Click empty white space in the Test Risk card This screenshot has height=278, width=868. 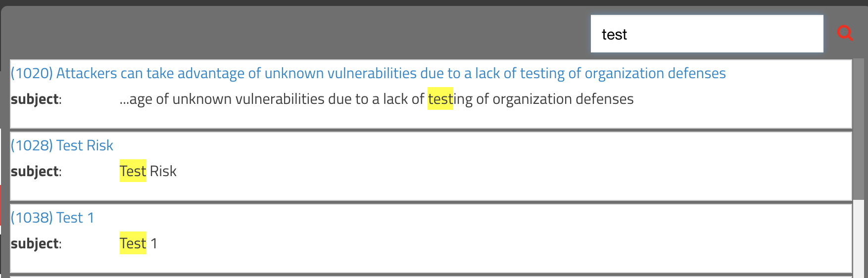coord(495,171)
